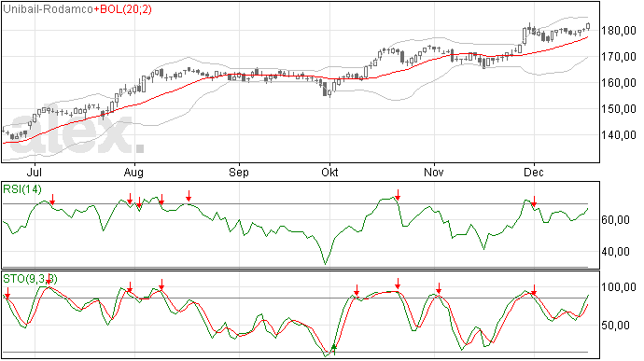Select the RSI(14) panel label

[x=22, y=189]
